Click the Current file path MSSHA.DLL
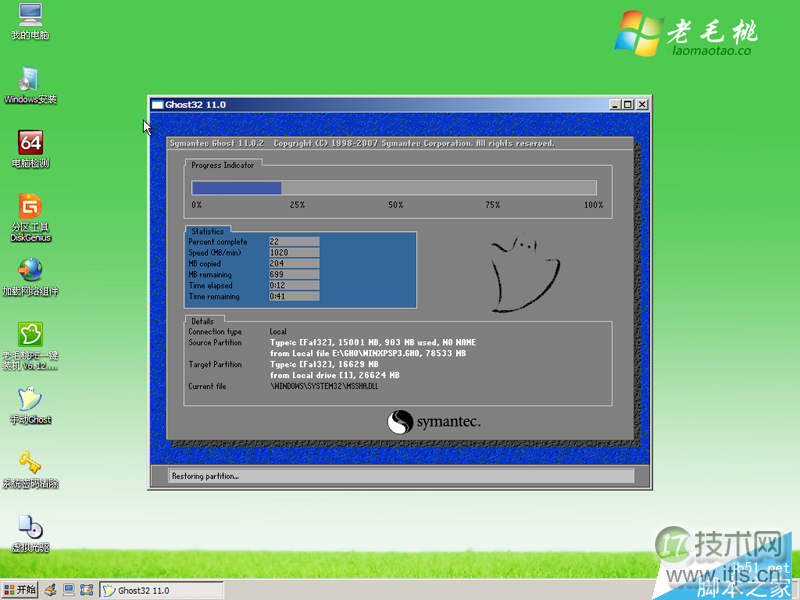Image resolution: width=800 pixels, height=600 pixels. click(x=324, y=386)
